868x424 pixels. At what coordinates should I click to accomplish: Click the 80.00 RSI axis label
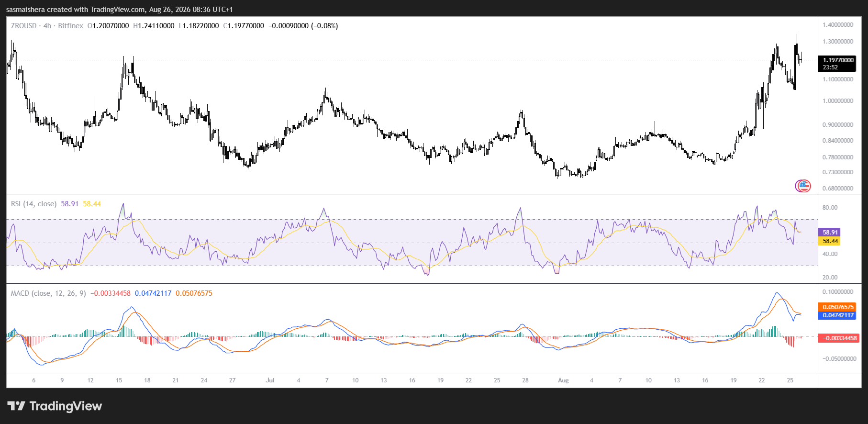pyautogui.click(x=830, y=208)
